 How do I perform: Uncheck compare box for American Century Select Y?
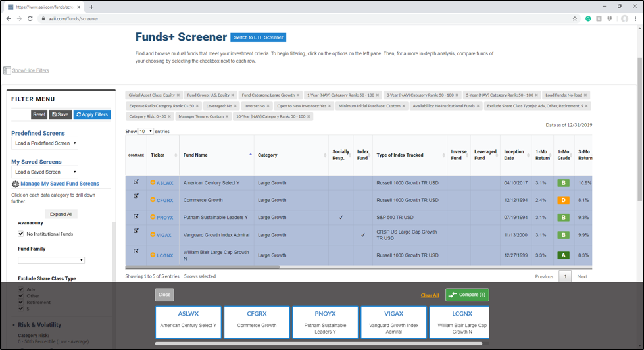tap(136, 182)
